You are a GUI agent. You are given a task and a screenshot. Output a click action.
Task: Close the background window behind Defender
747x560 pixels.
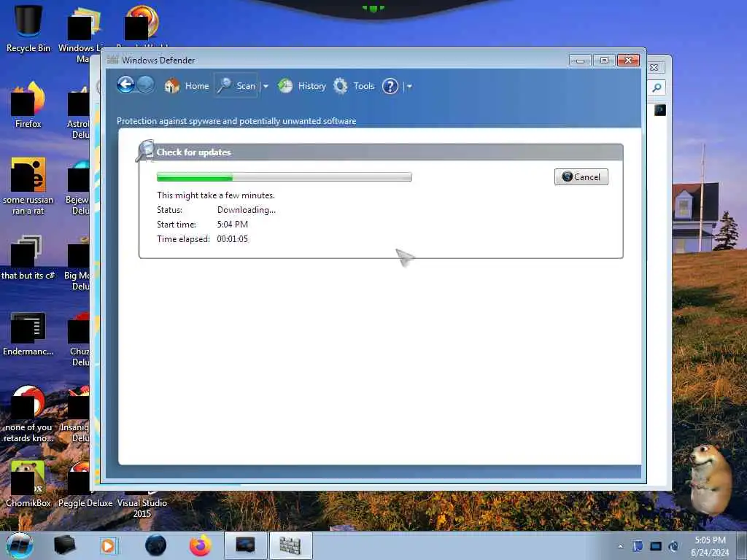click(654, 68)
